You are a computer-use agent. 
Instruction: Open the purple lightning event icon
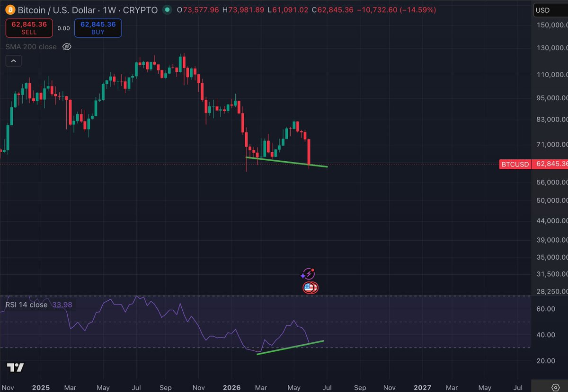(308, 274)
